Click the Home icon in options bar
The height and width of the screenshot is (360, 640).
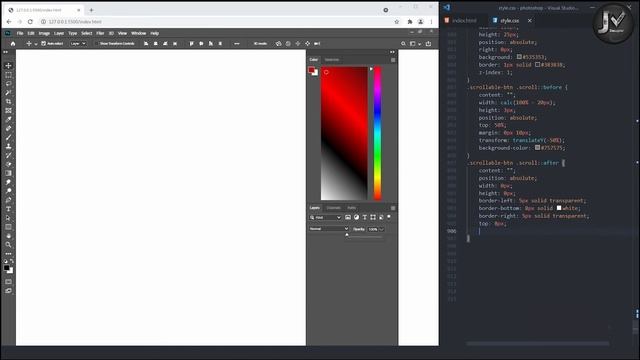click(13, 44)
